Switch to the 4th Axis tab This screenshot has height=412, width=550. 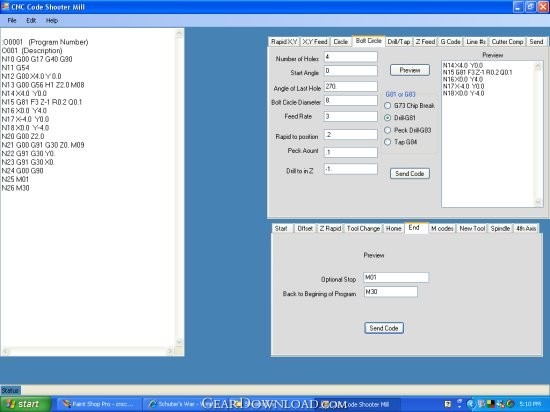[526, 229]
